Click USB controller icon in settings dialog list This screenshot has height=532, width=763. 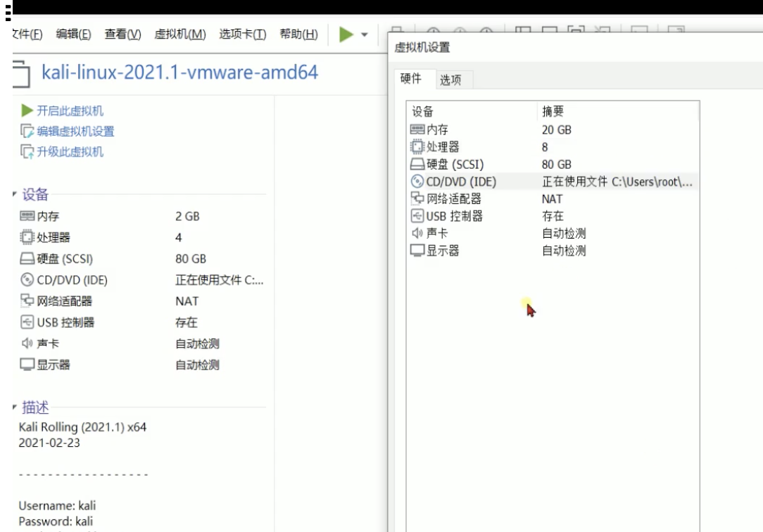[x=417, y=216]
